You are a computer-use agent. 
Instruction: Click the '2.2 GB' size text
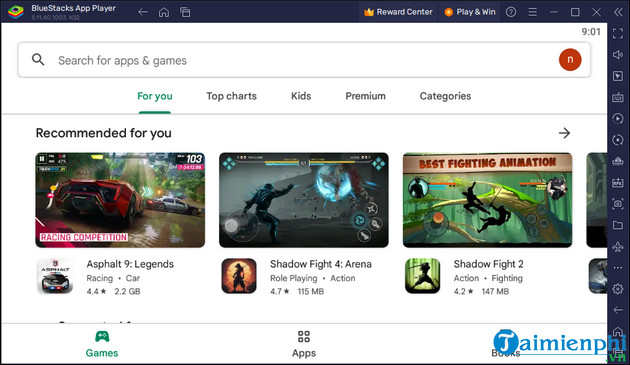(127, 291)
